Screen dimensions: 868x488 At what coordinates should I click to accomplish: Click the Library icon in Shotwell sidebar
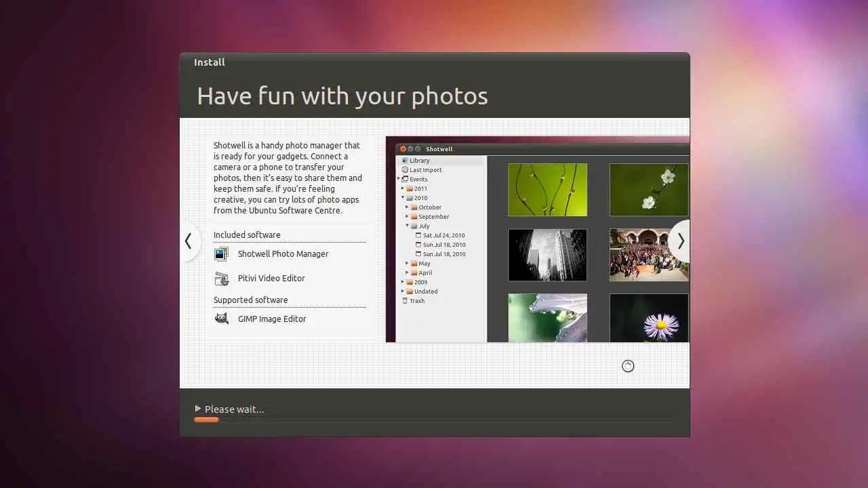405,161
